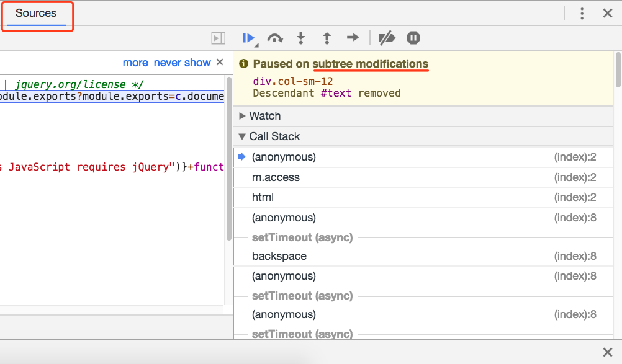Screen dimensions: 622x364
Task: Close the bottom drawer panel
Action: (x=608, y=352)
